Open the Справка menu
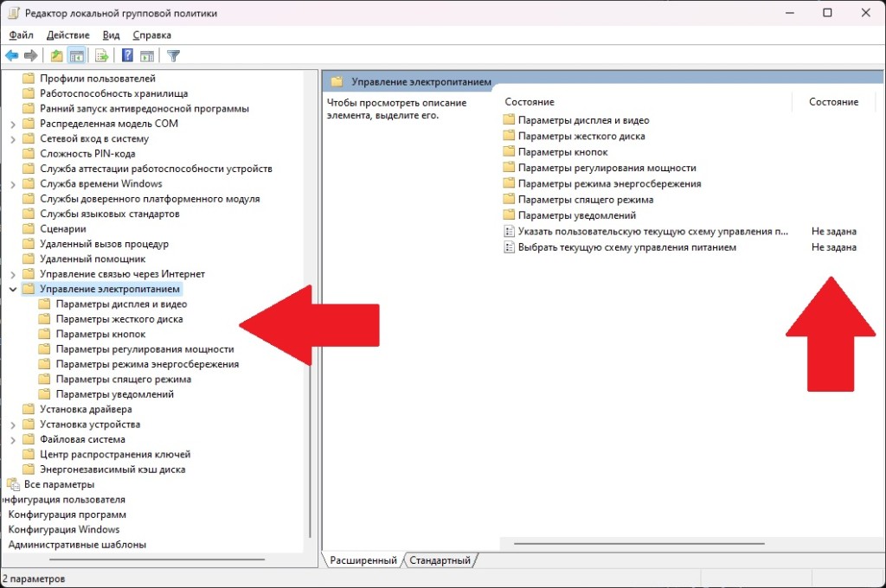This screenshot has width=886, height=588. (x=152, y=35)
